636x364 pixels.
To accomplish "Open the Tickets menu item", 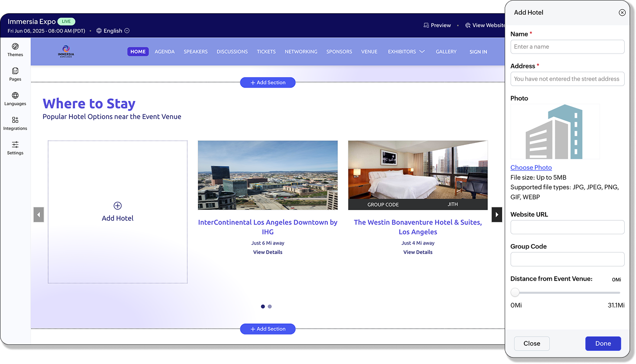I will [266, 52].
